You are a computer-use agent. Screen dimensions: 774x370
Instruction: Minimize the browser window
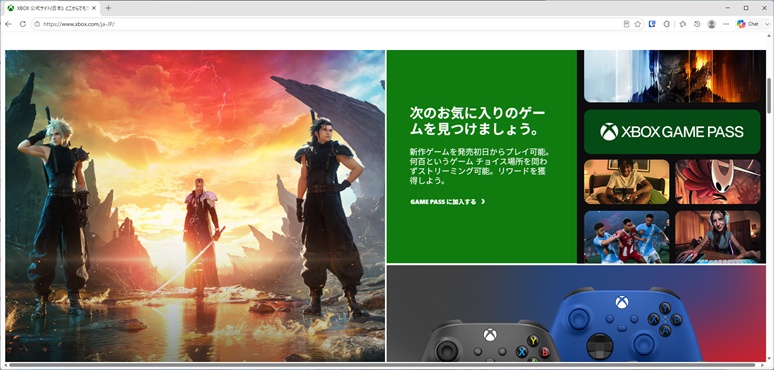point(728,8)
